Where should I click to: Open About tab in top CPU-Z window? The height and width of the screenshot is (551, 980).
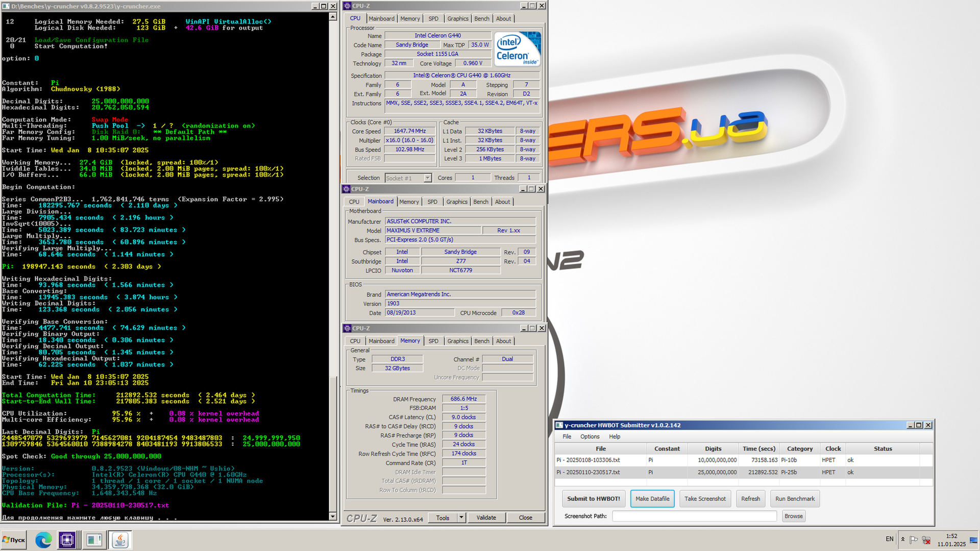[x=503, y=18]
